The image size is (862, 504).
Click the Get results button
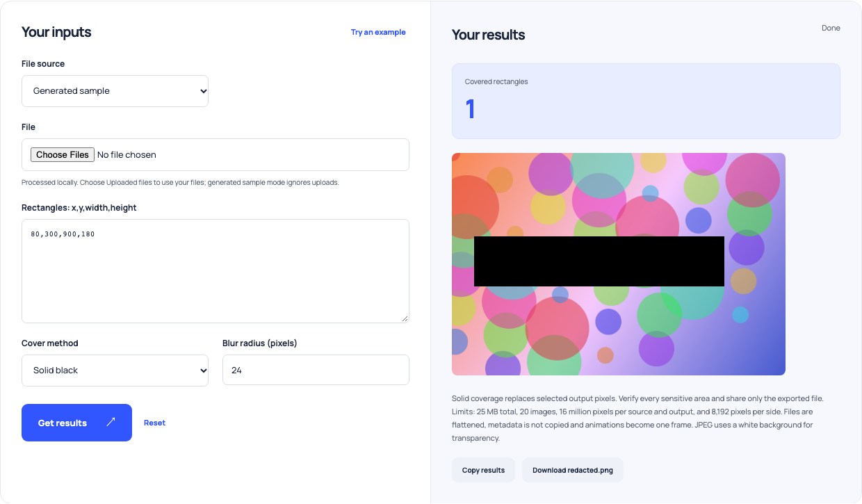[76, 423]
